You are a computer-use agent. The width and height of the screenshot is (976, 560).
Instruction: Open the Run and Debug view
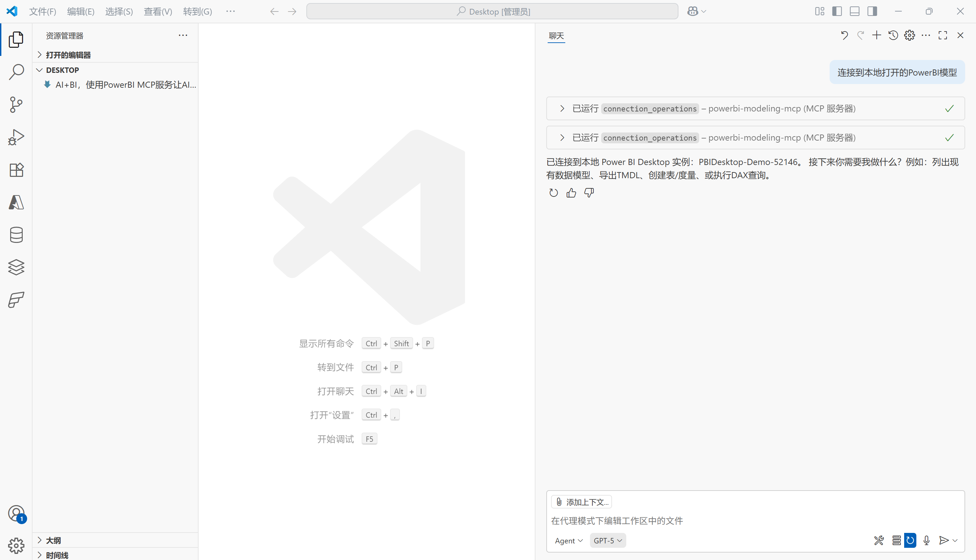coord(16,137)
